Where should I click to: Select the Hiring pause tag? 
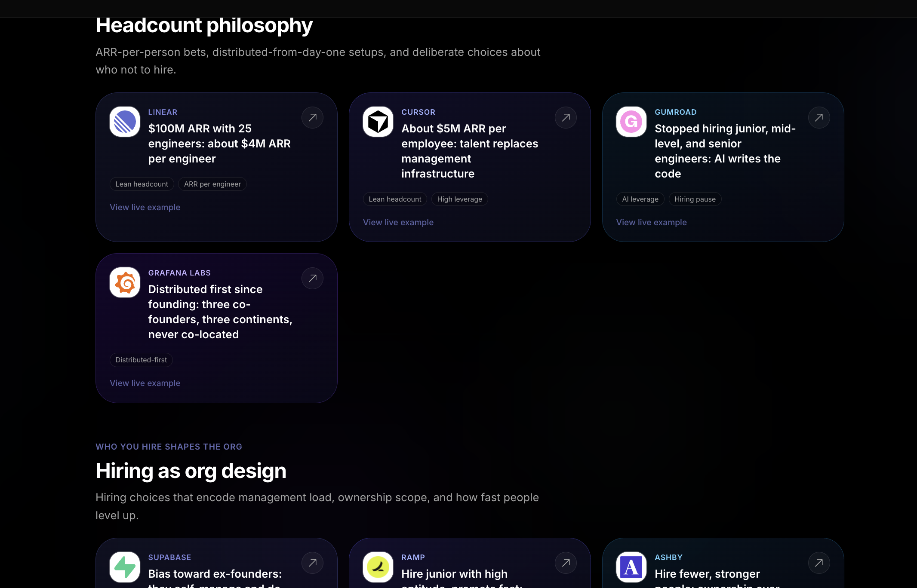(695, 199)
